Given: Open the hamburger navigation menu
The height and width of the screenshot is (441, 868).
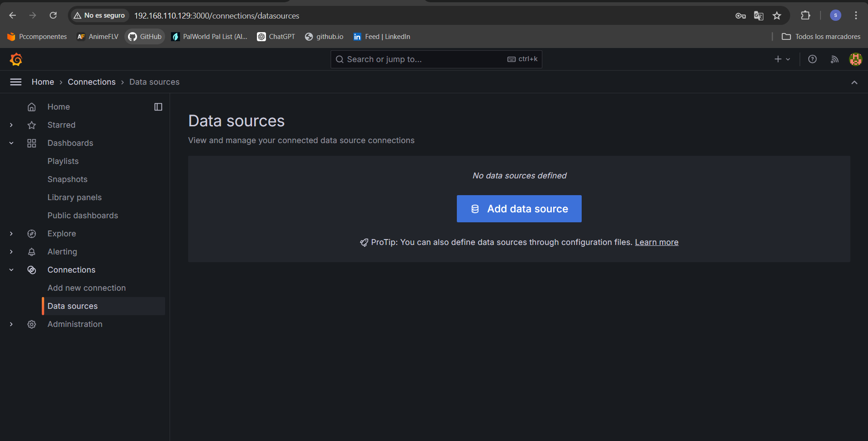Looking at the screenshot, I should pyautogui.click(x=16, y=81).
